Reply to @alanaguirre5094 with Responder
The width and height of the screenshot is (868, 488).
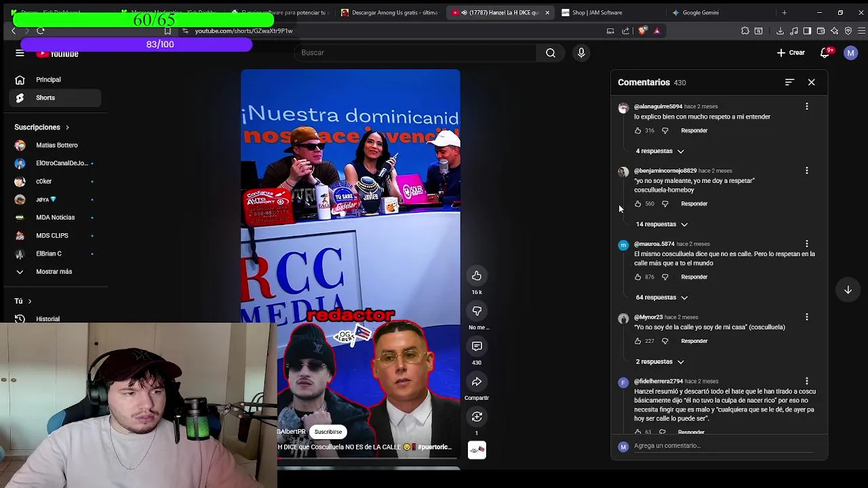coord(694,131)
